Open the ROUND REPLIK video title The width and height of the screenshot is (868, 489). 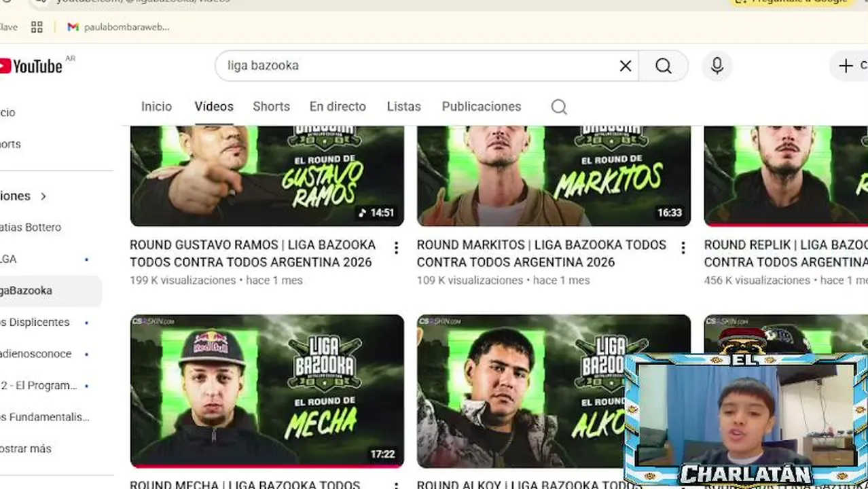786,253
